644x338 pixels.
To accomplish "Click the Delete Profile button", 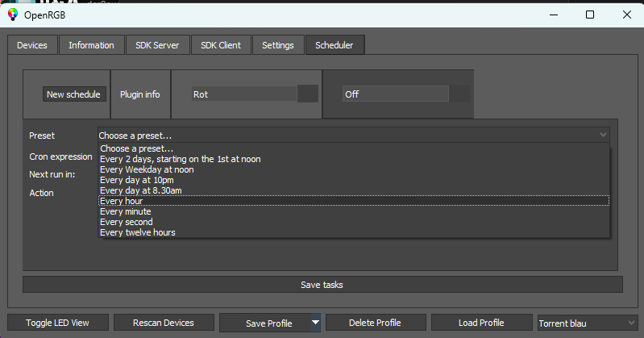I will 376,323.
